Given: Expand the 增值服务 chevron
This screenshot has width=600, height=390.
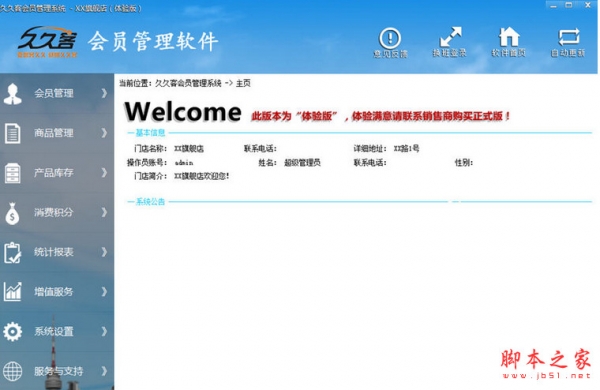Looking at the screenshot, I should pyautogui.click(x=104, y=292).
